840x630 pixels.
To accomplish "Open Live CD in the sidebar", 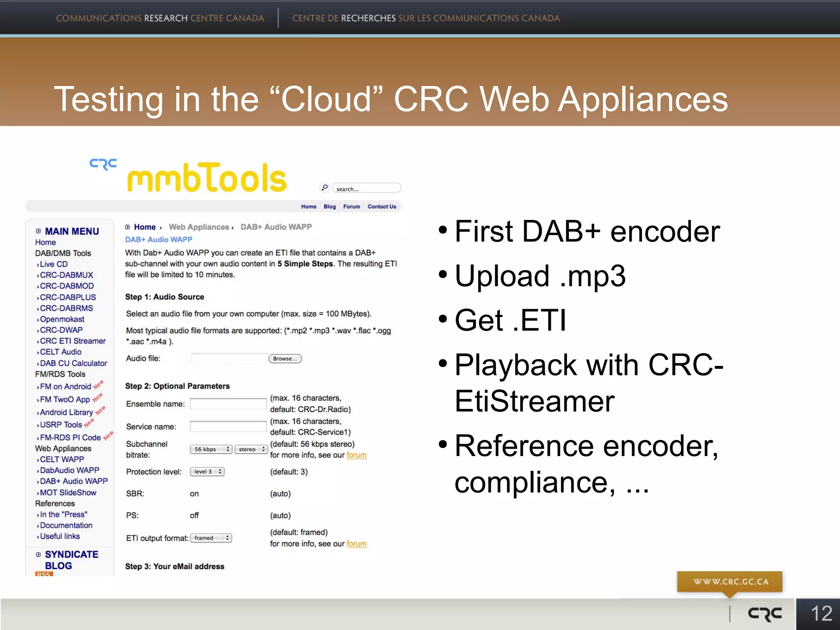I will click(53, 264).
